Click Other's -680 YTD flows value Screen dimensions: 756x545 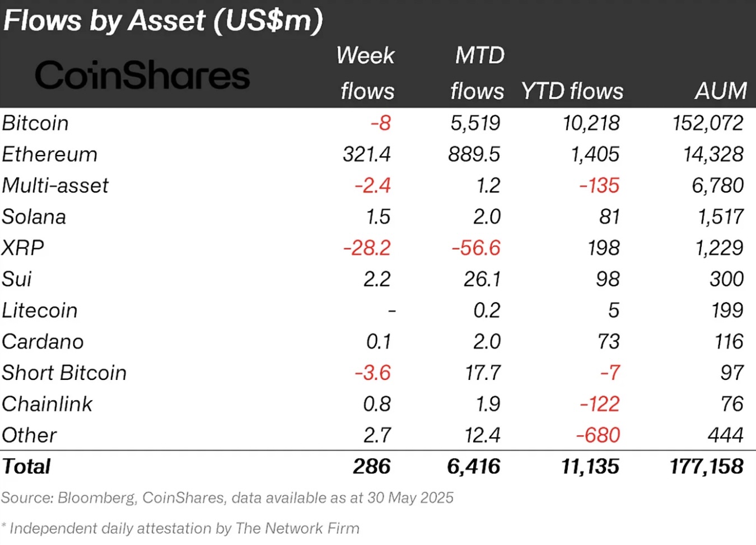[x=598, y=435]
